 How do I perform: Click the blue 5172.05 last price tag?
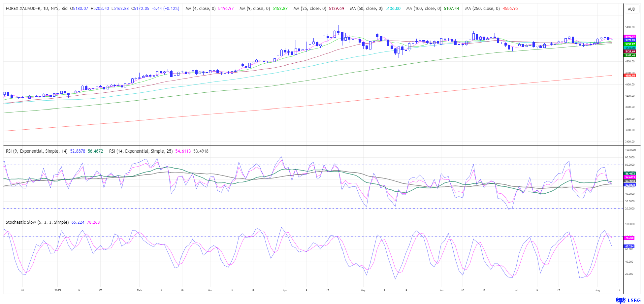630,40
